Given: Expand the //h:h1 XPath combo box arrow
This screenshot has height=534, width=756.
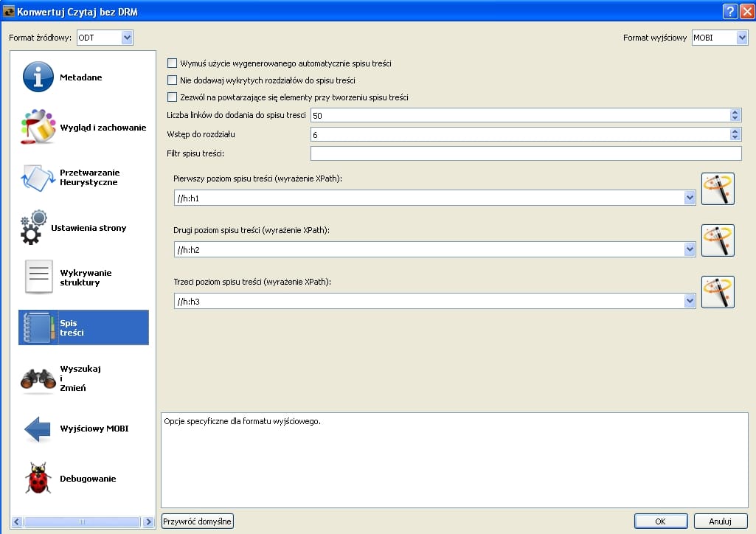Looking at the screenshot, I should pyautogui.click(x=690, y=198).
